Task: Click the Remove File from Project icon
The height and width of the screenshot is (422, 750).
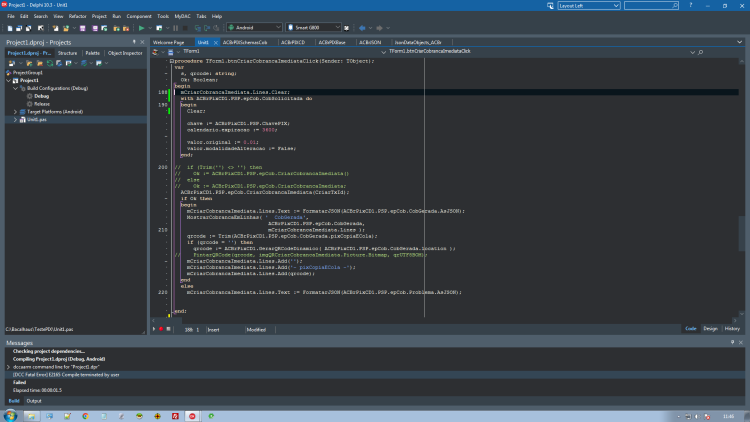Action: (126, 28)
